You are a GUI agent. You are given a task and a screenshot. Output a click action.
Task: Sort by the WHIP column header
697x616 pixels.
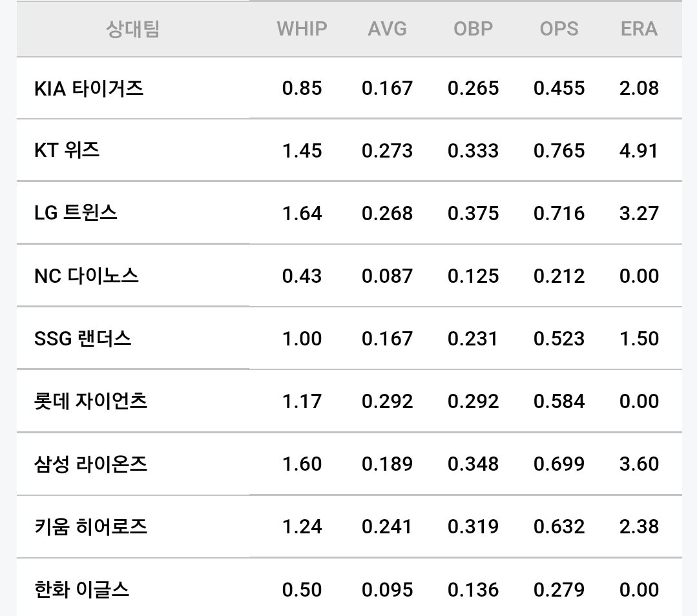[302, 29]
